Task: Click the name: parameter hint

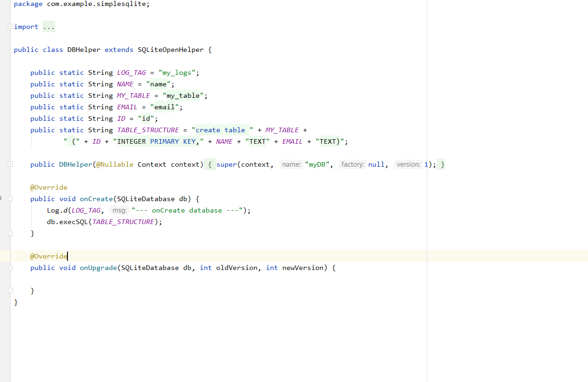Action: [x=291, y=164]
